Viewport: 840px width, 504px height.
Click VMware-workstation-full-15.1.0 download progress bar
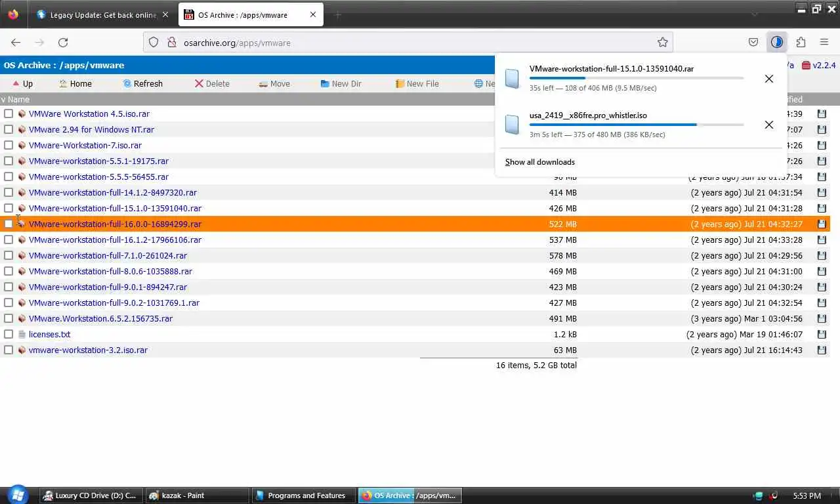[x=637, y=78]
